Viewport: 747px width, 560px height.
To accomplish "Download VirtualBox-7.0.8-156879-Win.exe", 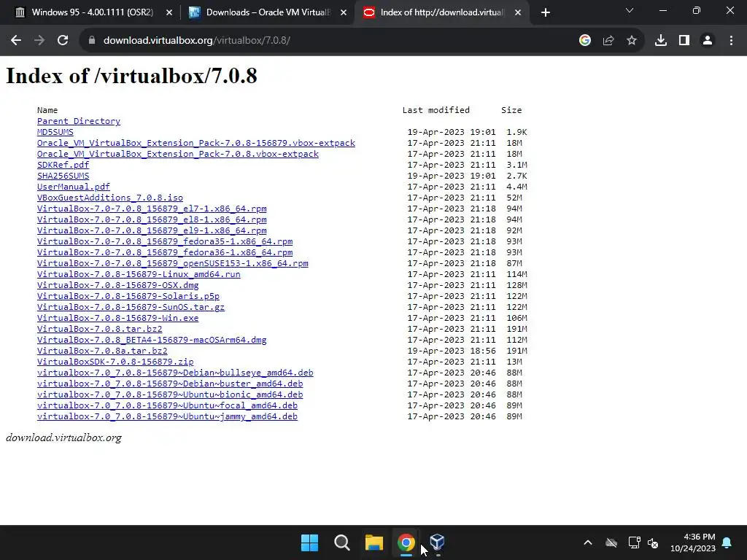I will (x=117, y=318).
